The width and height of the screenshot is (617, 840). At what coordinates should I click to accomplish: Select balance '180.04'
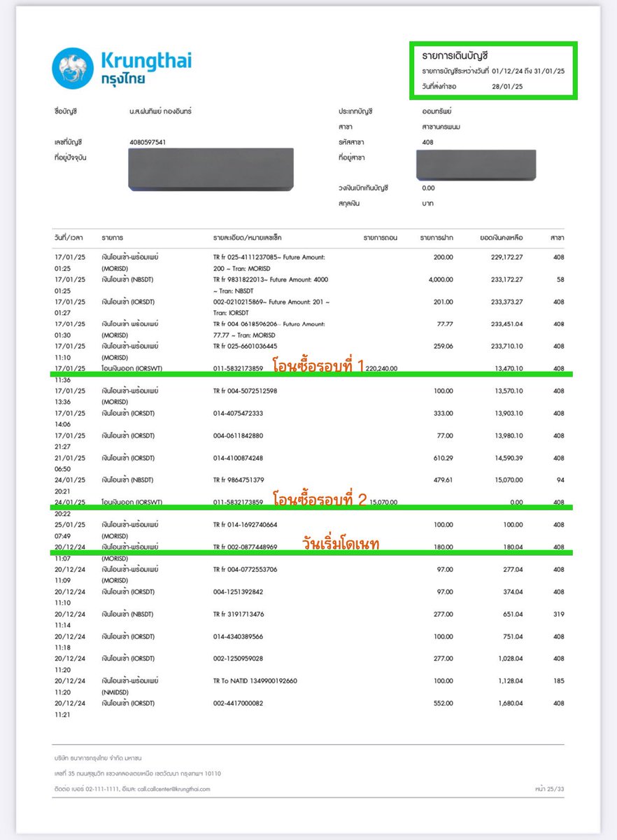(x=513, y=547)
